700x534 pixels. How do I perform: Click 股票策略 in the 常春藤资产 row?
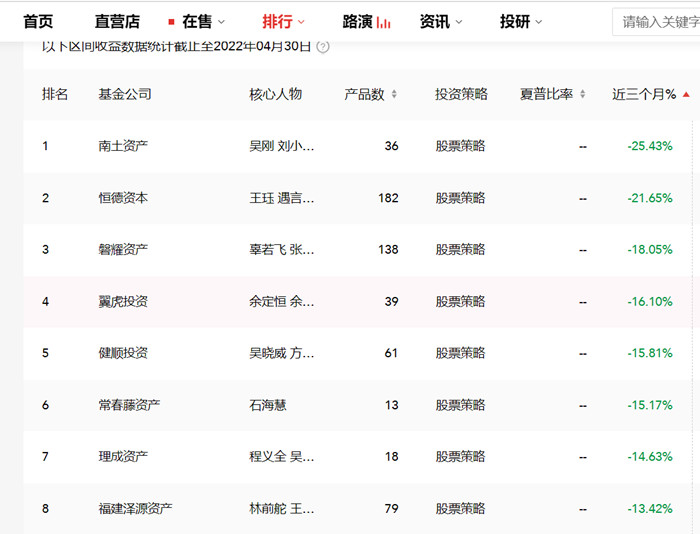(x=460, y=405)
